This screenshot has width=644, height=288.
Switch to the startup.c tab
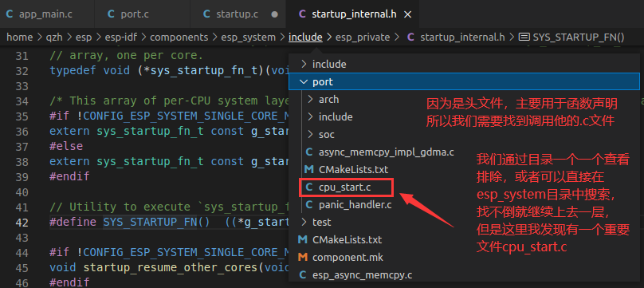tap(238, 14)
